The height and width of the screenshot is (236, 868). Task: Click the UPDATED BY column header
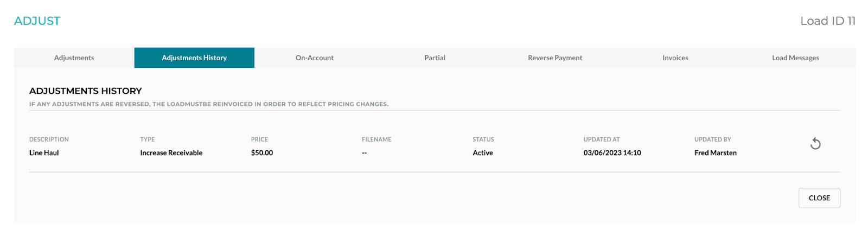click(x=713, y=139)
